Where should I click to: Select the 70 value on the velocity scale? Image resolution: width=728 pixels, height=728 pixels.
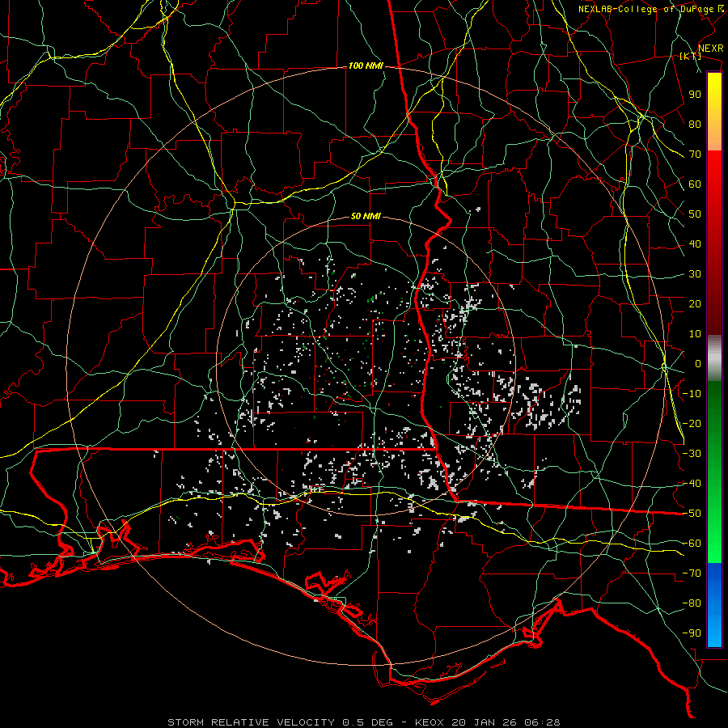tap(695, 154)
